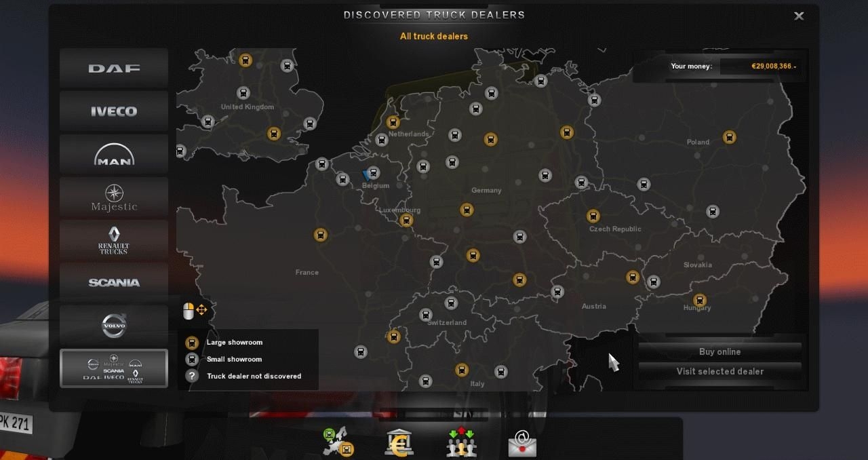Select small showroom left of Slovakia-Austria border
868x460 pixels.
654,282
